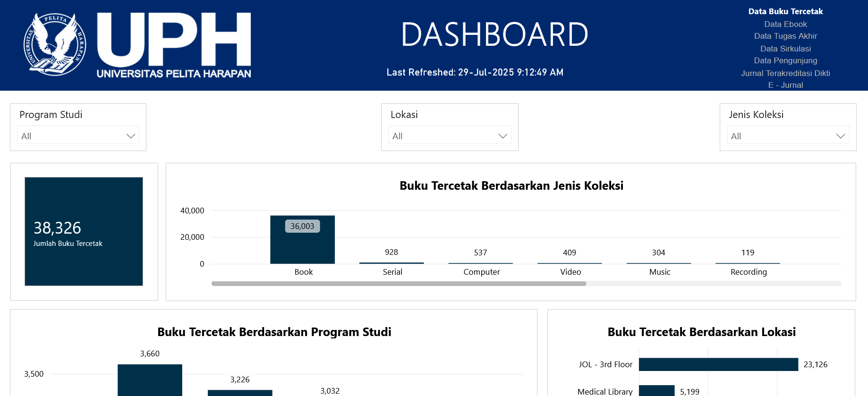Open Jurnal Terakreditasi Dikti page
This screenshot has width=868, height=396.
pos(785,73)
